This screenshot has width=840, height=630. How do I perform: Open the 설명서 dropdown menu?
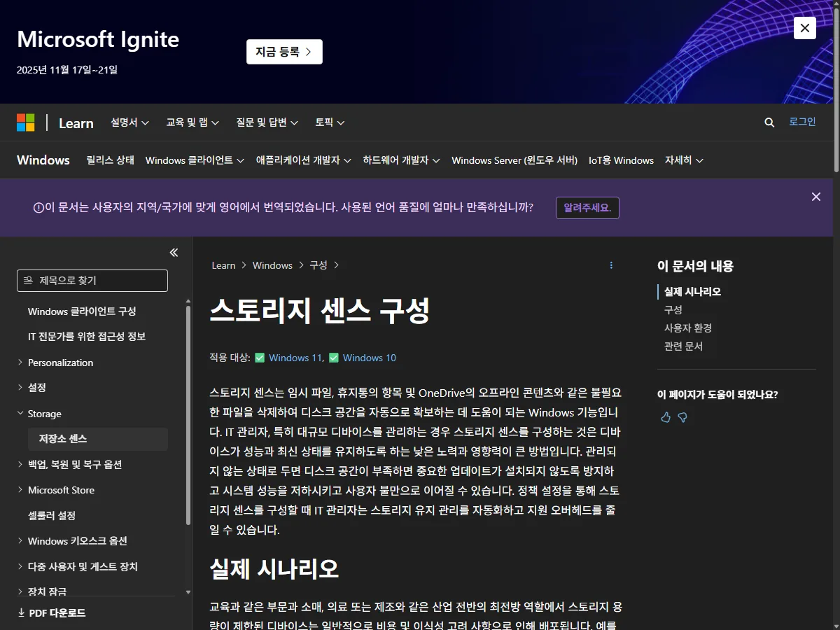tap(129, 122)
